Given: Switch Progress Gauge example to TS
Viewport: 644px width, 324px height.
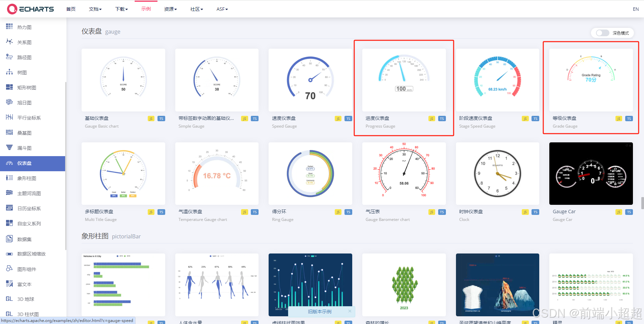Looking at the screenshot, I should (442, 118).
